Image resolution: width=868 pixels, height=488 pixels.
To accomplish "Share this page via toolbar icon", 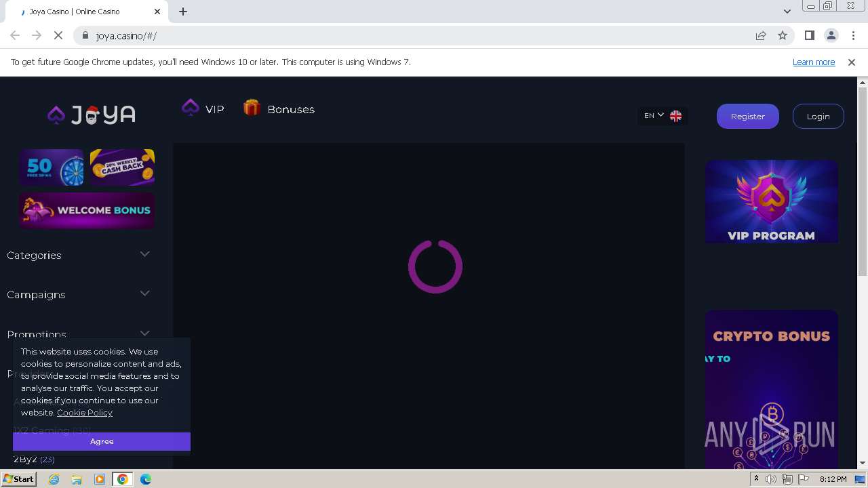I will [x=761, y=35].
